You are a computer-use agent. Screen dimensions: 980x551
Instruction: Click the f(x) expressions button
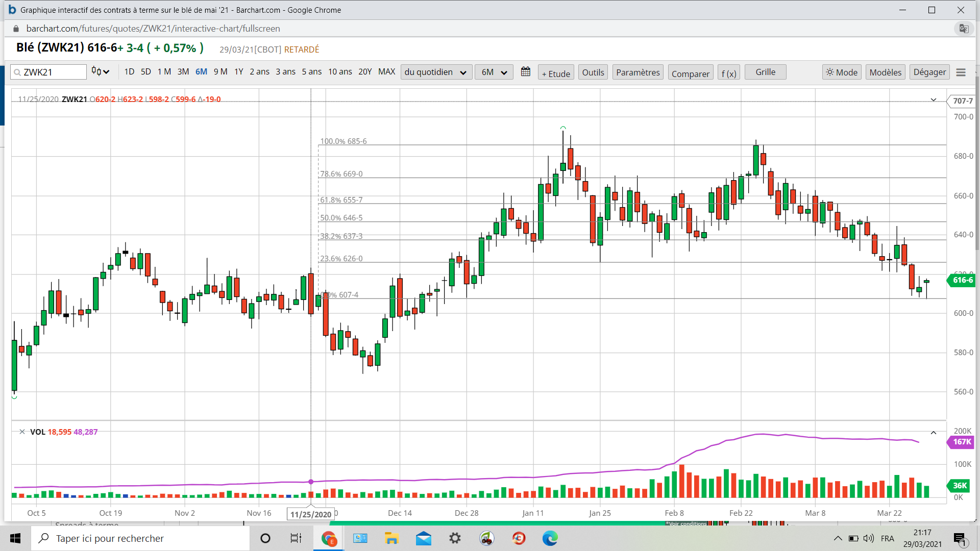click(728, 73)
